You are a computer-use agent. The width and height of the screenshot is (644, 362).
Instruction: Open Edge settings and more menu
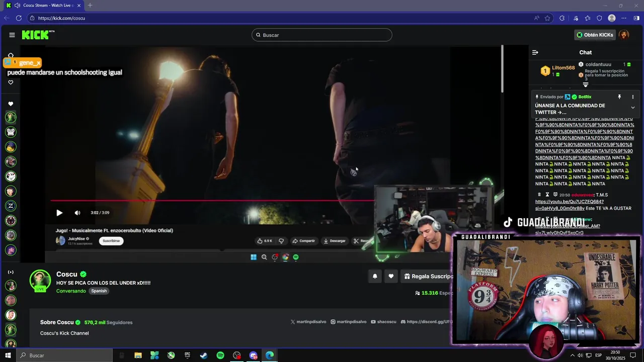coord(624,18)
